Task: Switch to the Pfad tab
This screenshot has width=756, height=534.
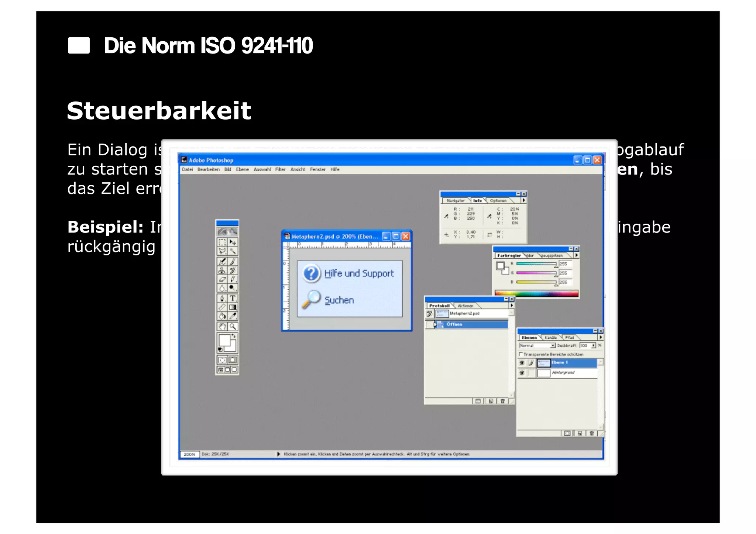Action: coord(570,338)
